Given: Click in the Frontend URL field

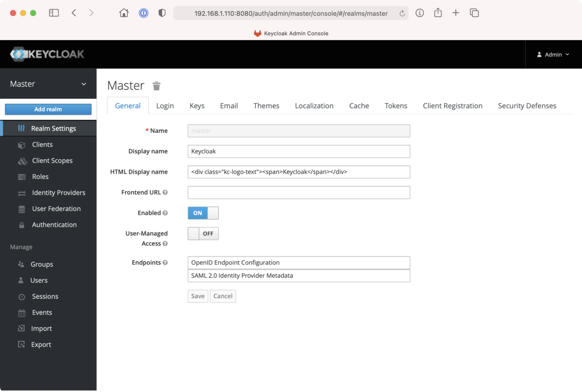Looking at the screenshot, I should (299, 193).
